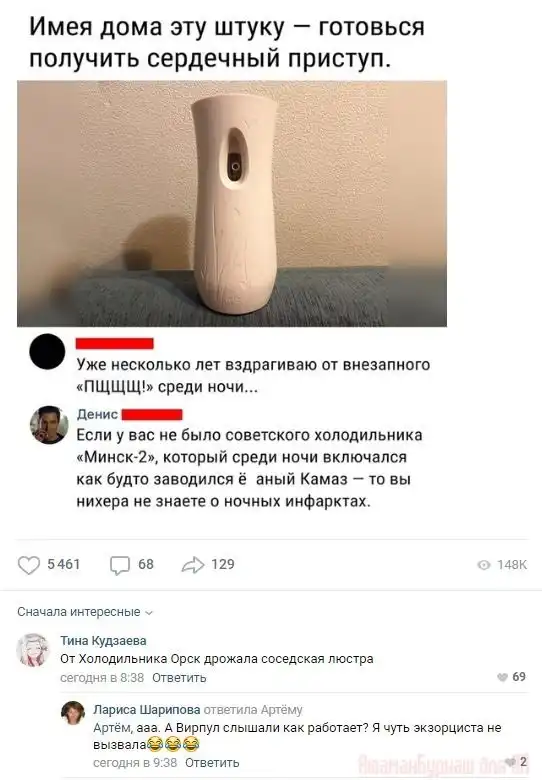Reply to Лариса Шарипова's comment
The width and height of the screenshot is (542, 780).
[212, 763]
